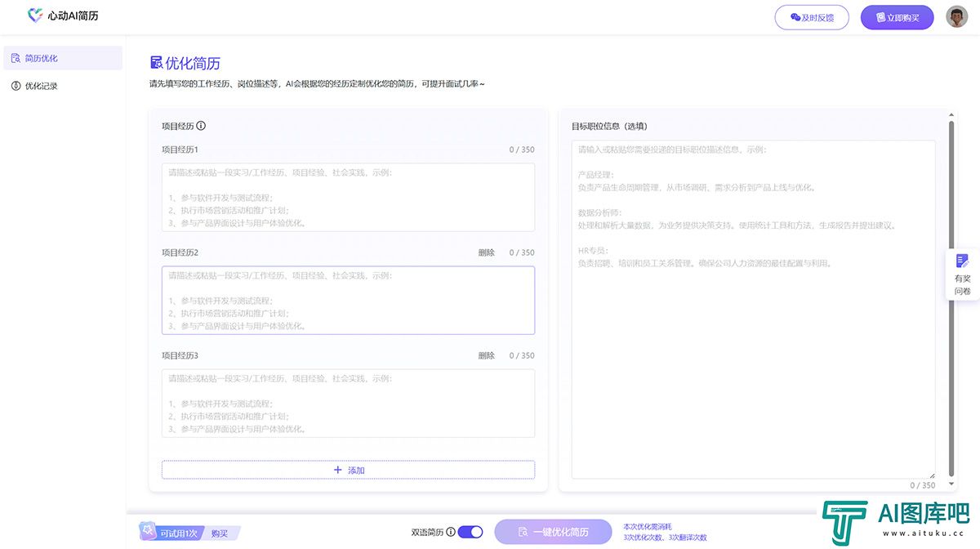Click the 优化简历 heading icon
The width and height of the screenshot is (980, 549).
tap(156, 63)
